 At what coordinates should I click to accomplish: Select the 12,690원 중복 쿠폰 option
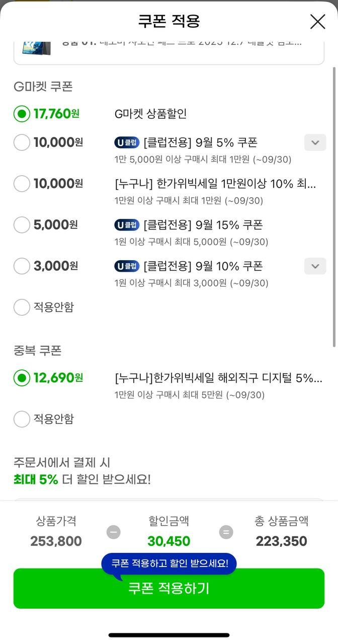pyautogui.click(x=22, y=377)
